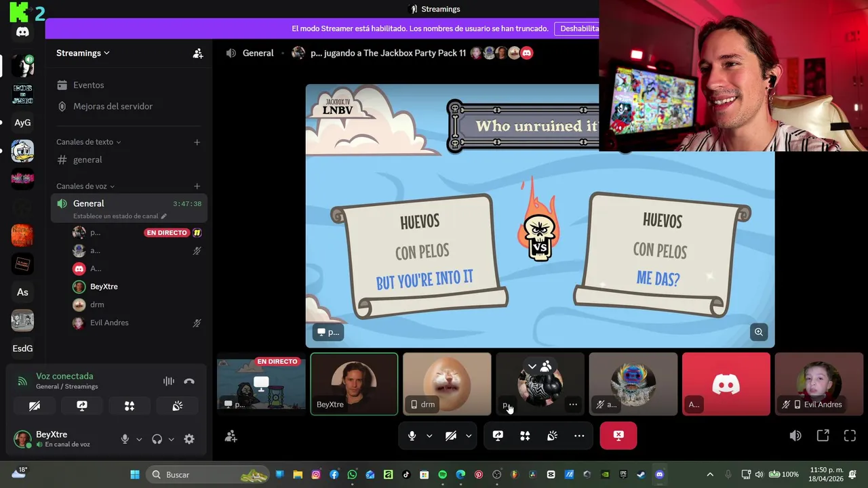The height and width of the screenshot is (488, 868).
Task: Click taskbar Buscar search box
Action: [x=209, y=474]
